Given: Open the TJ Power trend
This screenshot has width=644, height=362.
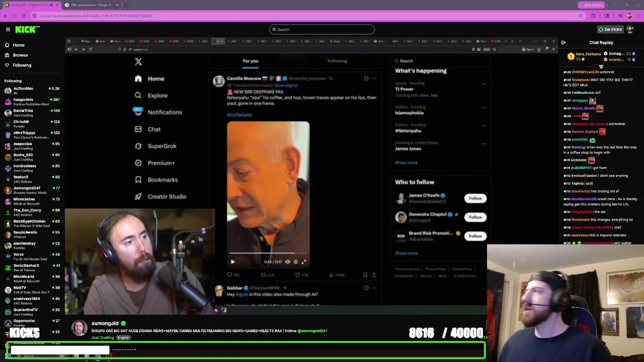Looking at the screenshot, I should pos(404,89).
